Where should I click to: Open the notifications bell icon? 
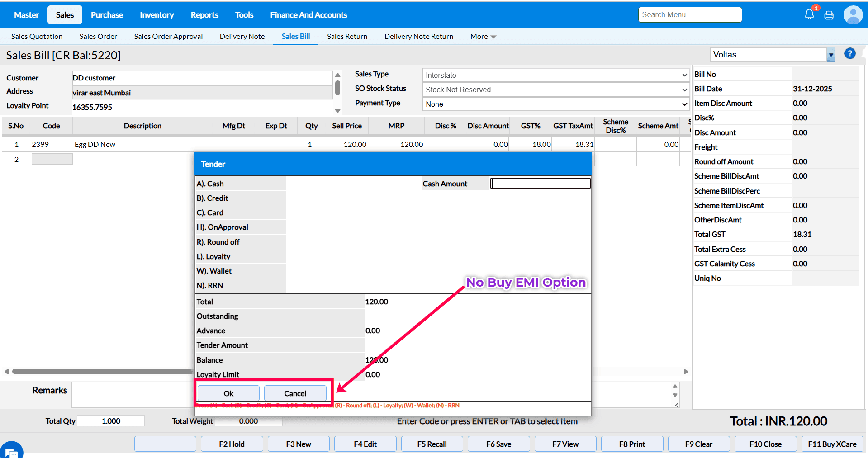coord(809,14)
